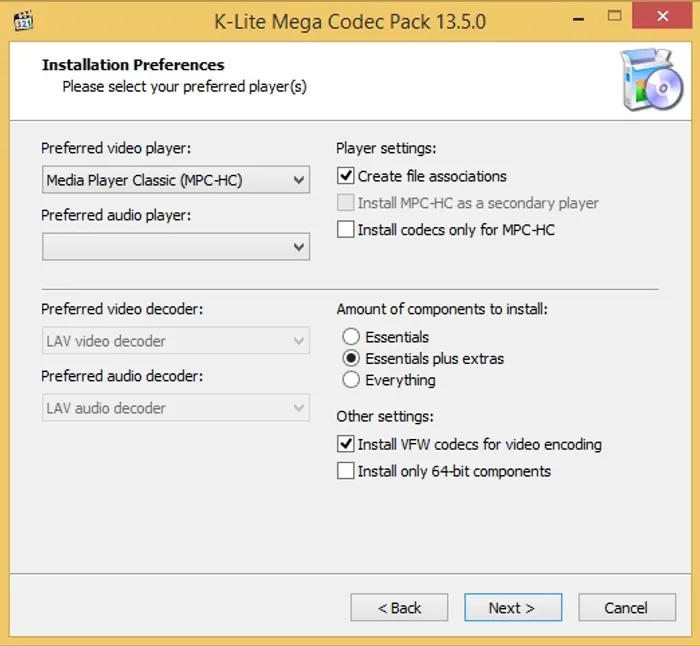Image resolution: width=700 pixels, height=646 pixels.
Task: Click the 'Player settings:' label
Action: click(386, 148)
